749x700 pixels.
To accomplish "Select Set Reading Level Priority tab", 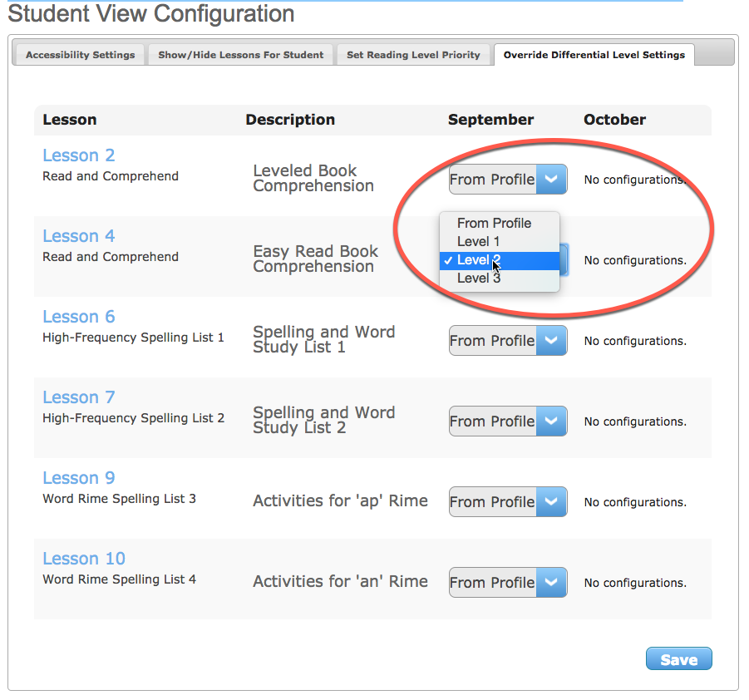I will pyautogui.click(x=413, y=55).
